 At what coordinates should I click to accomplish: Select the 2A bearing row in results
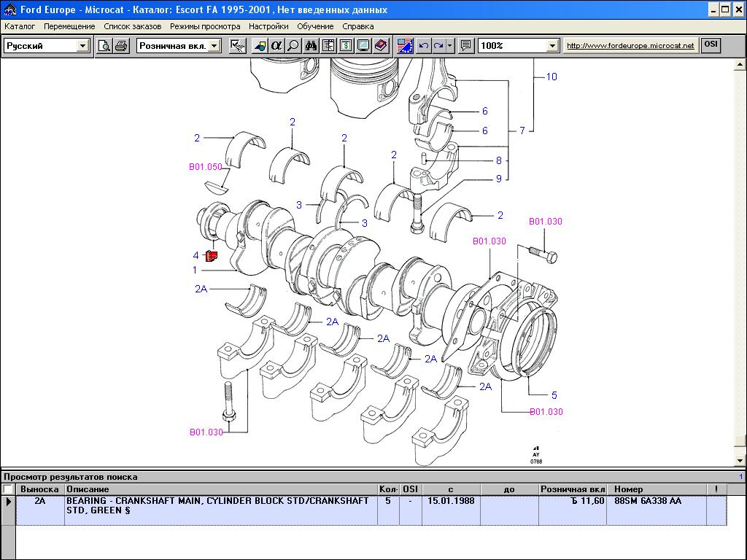219,506
